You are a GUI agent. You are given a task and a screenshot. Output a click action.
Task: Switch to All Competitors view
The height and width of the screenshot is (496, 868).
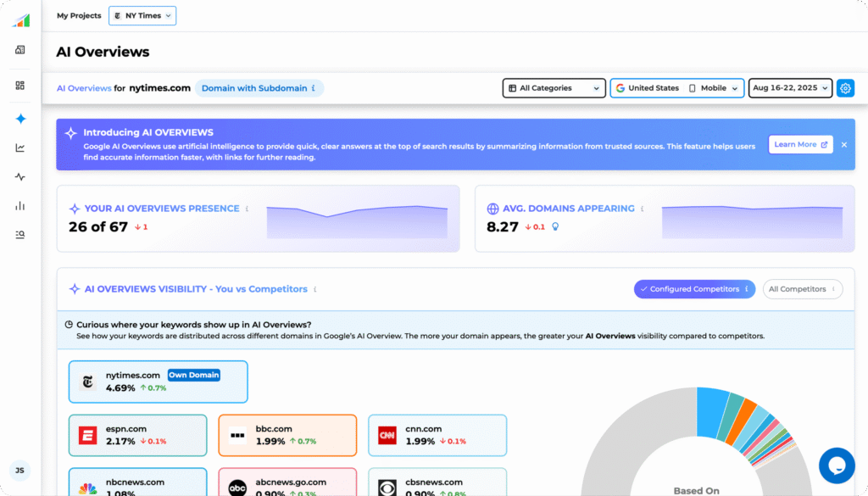(x=802, y=289)
